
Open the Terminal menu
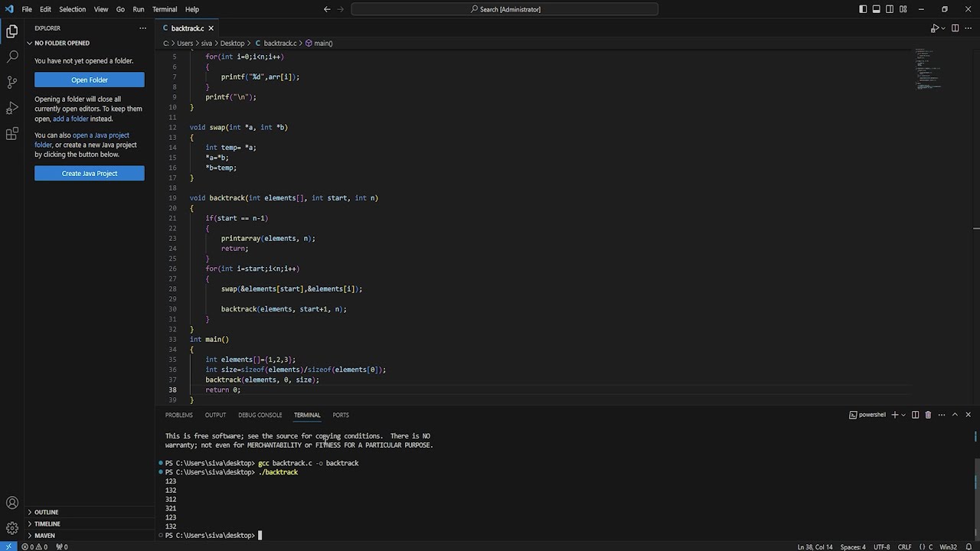coord(165,9)
